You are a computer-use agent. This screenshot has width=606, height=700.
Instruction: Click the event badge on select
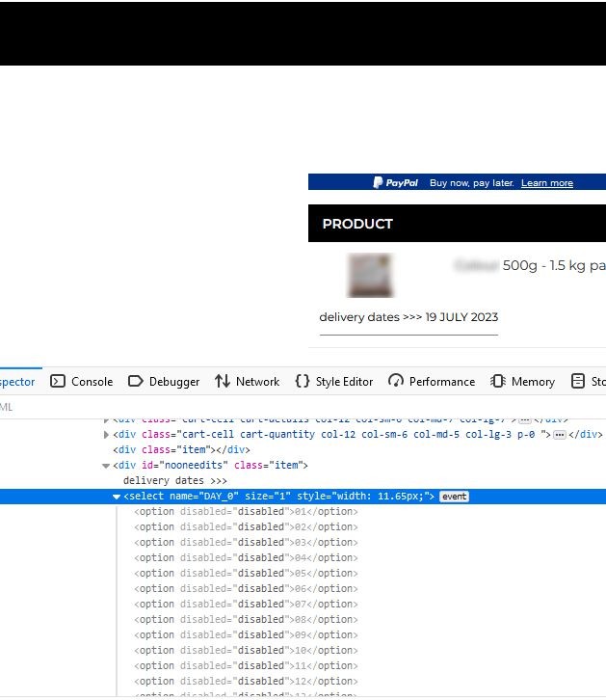[x=454, y=497]
